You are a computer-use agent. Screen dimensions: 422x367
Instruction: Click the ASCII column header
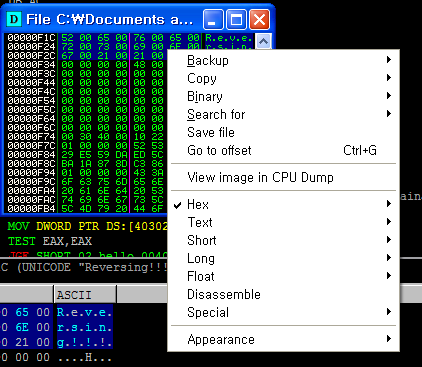[x=85, y=295]
